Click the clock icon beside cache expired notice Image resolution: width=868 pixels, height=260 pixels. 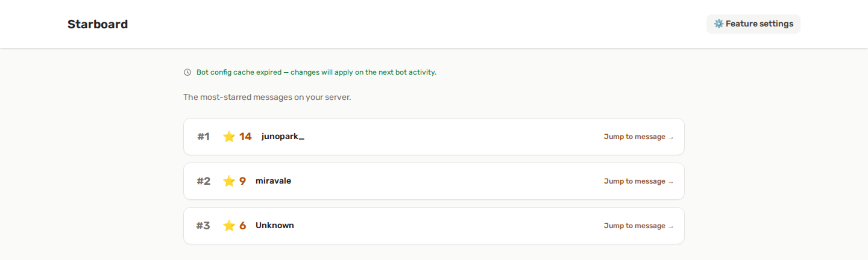(x=187, y=72)
